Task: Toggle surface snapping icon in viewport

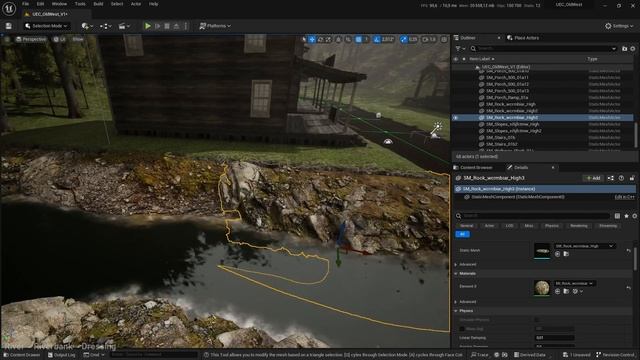Action: [348, 39]
